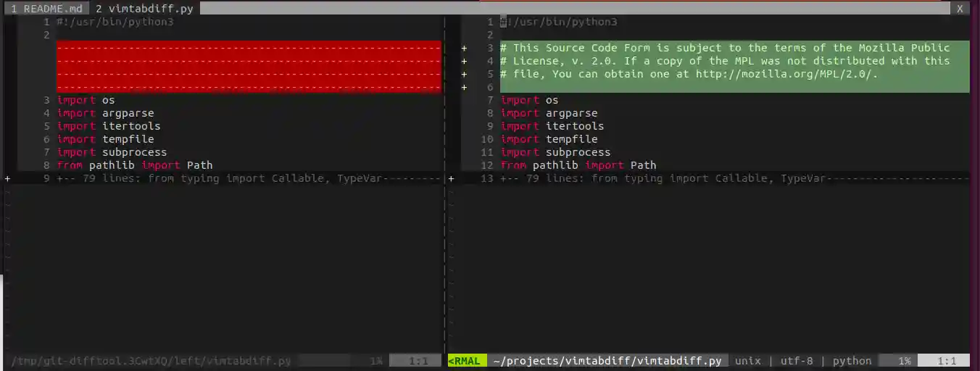Click the python filetype indicator

[852, 360]
